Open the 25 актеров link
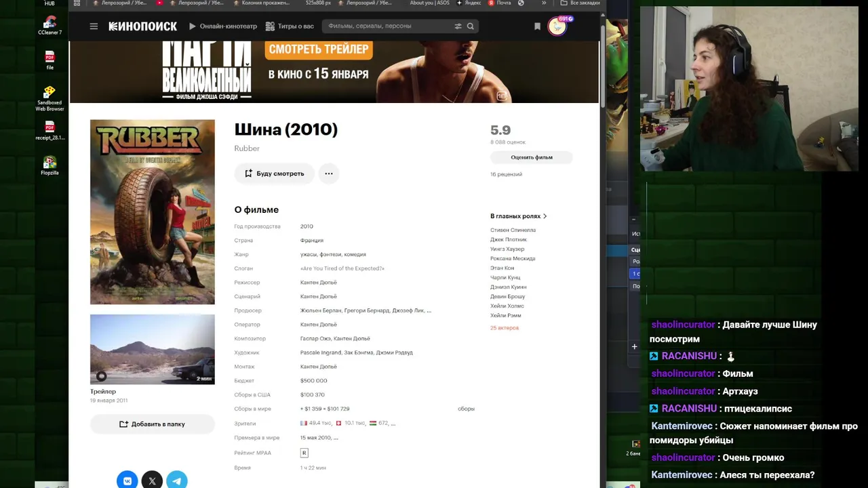The image size is (868, 488). (x=505, y=328)
